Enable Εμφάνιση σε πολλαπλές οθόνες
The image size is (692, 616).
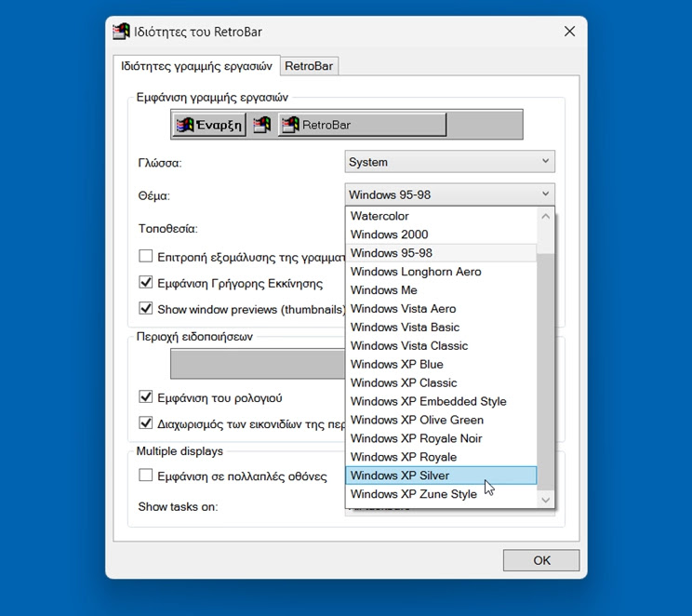coord(146,475)
